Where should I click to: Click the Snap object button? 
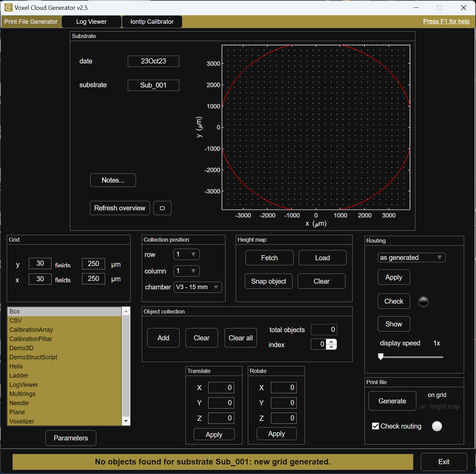point(269,281)
